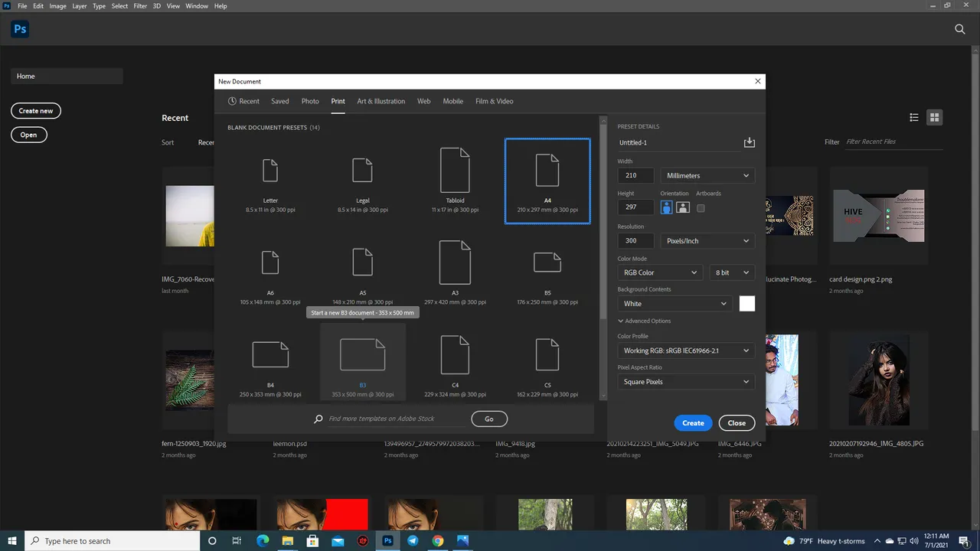The height and width of the screenshot is (551, 980).
Task: Select the C4 preset icon
Action: point(455,354)
